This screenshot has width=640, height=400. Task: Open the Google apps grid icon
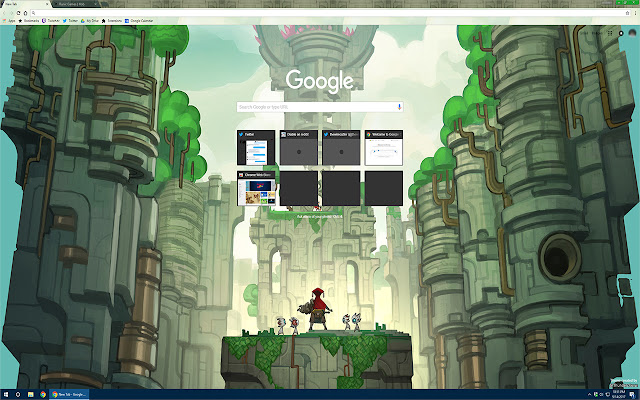click(x=610, y=33)
